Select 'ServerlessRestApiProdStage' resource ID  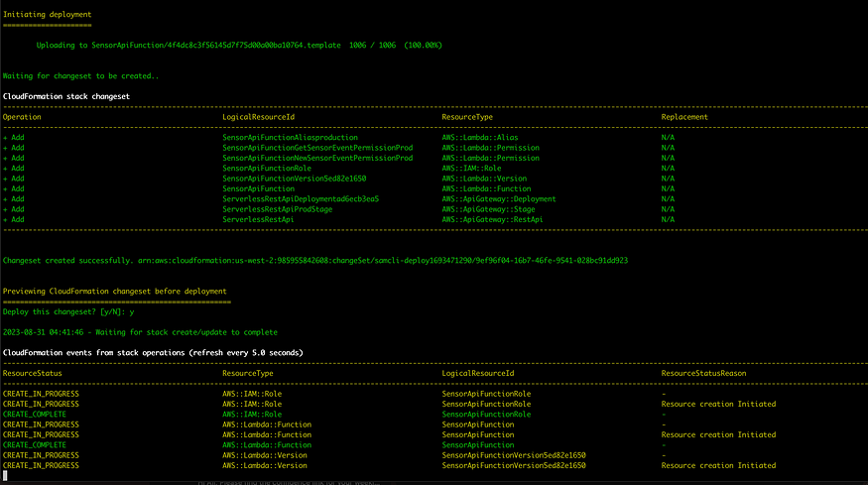pyautogui.click(x=278, y=209)
